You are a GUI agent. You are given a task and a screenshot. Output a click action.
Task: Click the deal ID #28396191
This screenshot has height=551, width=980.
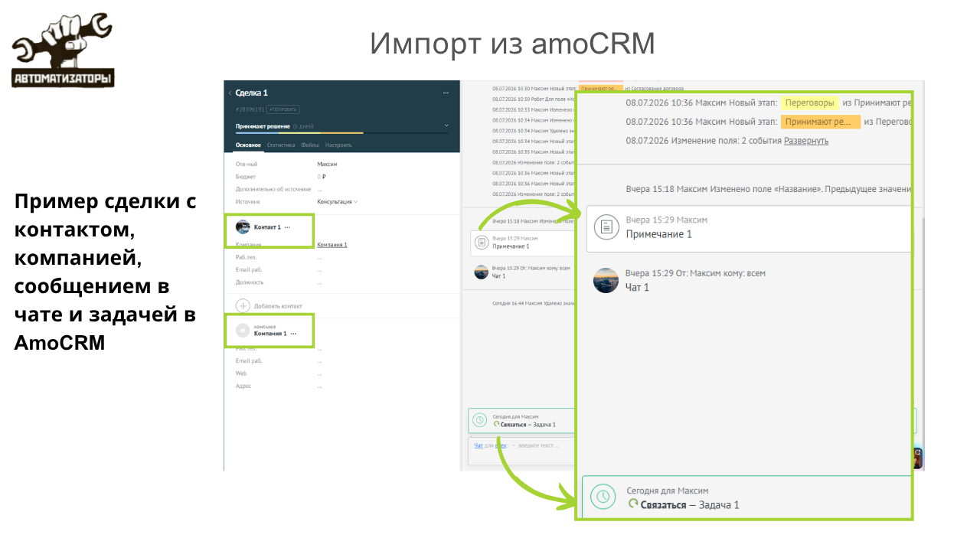click(x=250, y=109)
